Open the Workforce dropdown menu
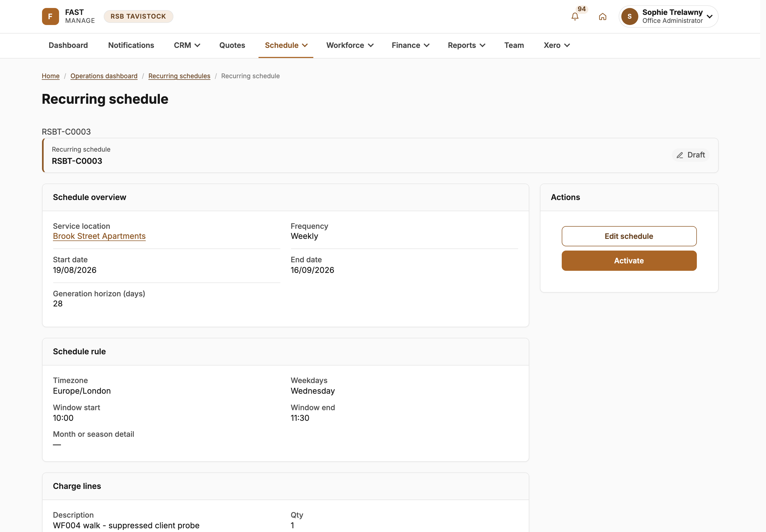The image size is (766, 532). [350, 45]
